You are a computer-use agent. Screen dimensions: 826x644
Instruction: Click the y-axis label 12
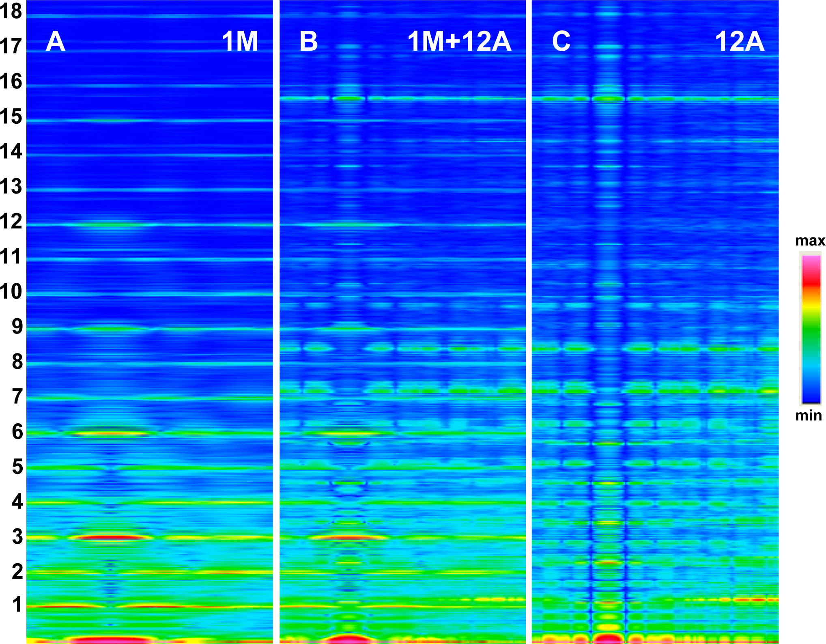point(11,222)
